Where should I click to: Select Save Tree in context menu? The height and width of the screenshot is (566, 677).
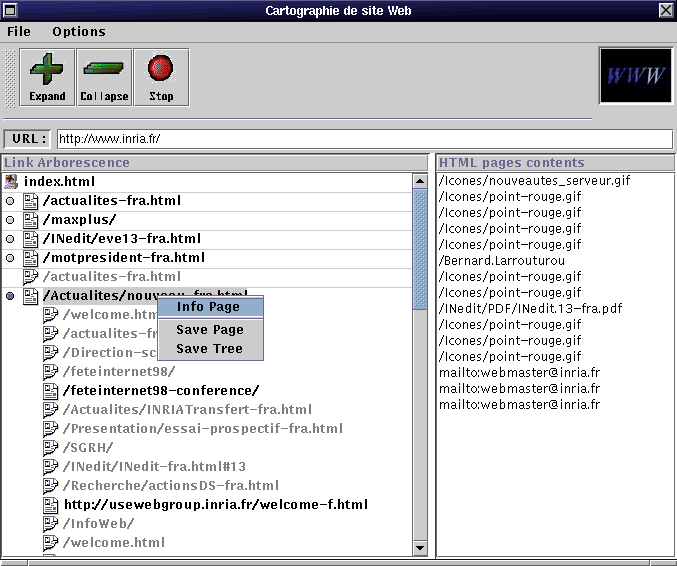[209, 349]
